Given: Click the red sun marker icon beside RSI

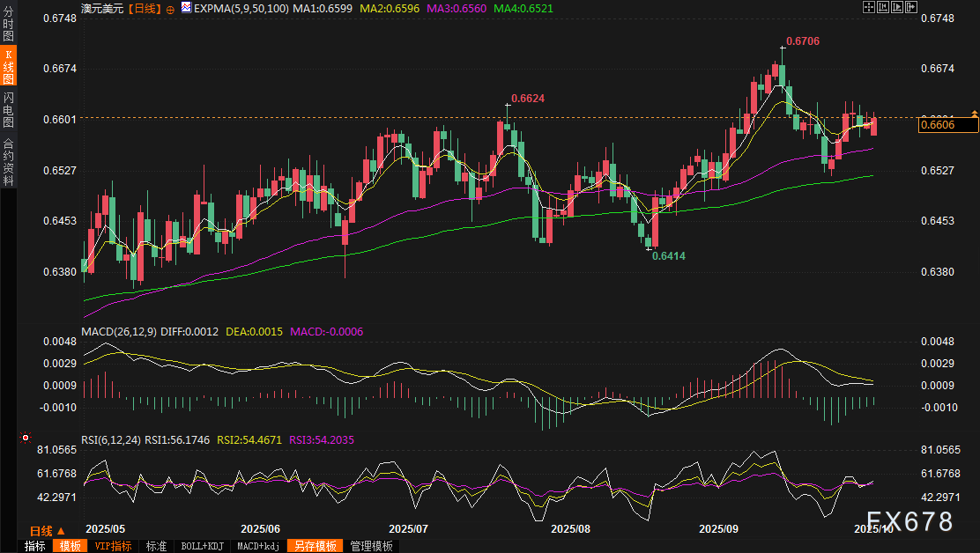Looking at the screenshot, I should click(x=26, y=438).
